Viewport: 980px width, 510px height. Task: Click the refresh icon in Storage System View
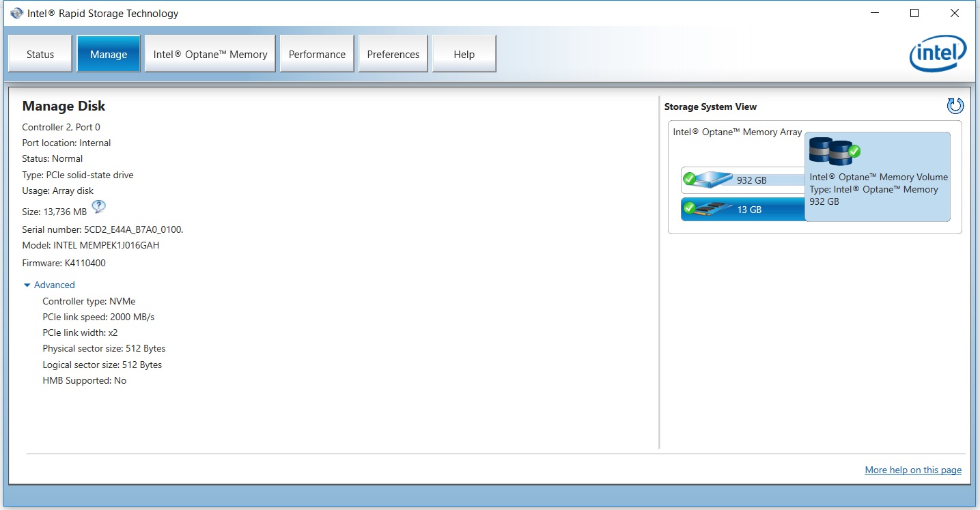click(955, 106)
